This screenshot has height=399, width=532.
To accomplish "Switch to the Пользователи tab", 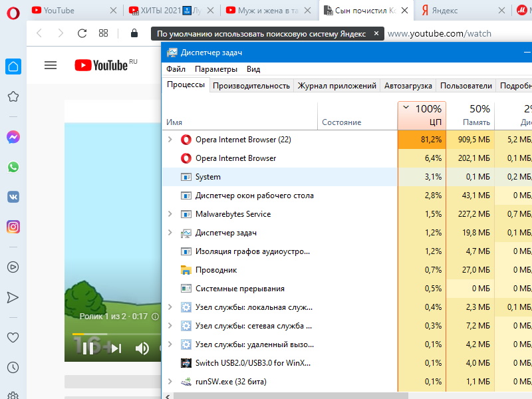I will [x=466, y=86].
